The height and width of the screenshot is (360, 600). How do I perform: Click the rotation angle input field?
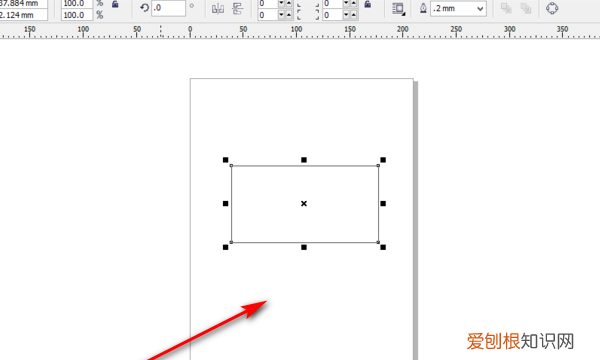(x=168, y=8)
